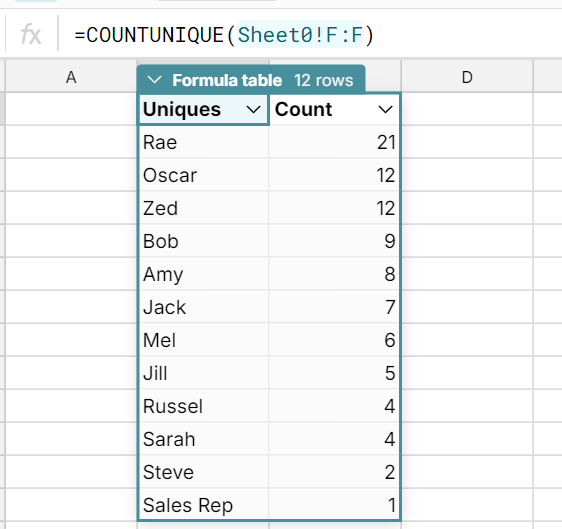
Task: Select the Sales Rep cell
Action: pyautogui.click(x=203, y=505)
